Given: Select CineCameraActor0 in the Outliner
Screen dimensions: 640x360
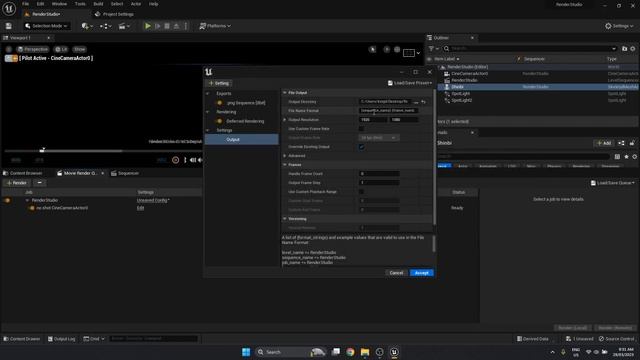Looking at the screenshot, I should (469, 74).
